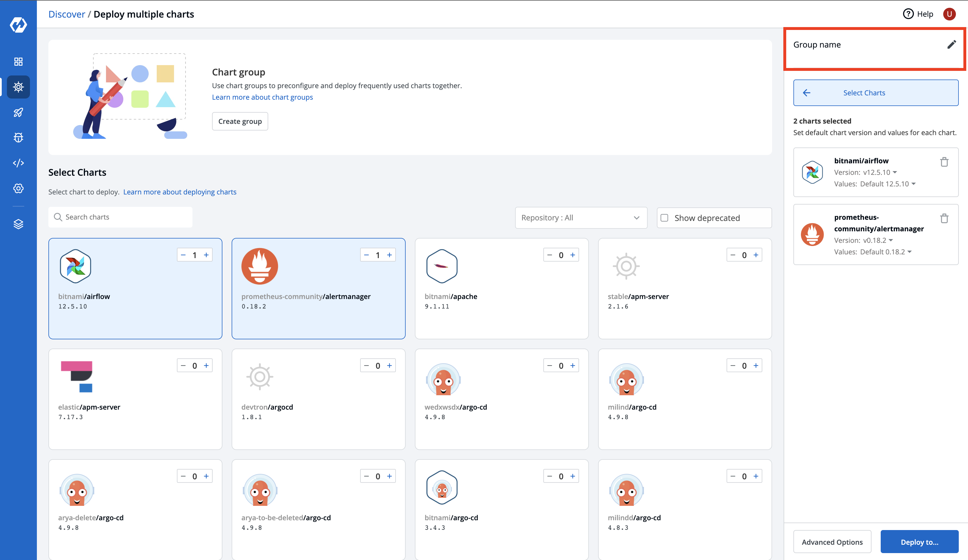Viewport: 968px width, 560px height.
Task: Click the arya-delete/argo-cd Argo mascot icon
Action: (x=76, y=490)
